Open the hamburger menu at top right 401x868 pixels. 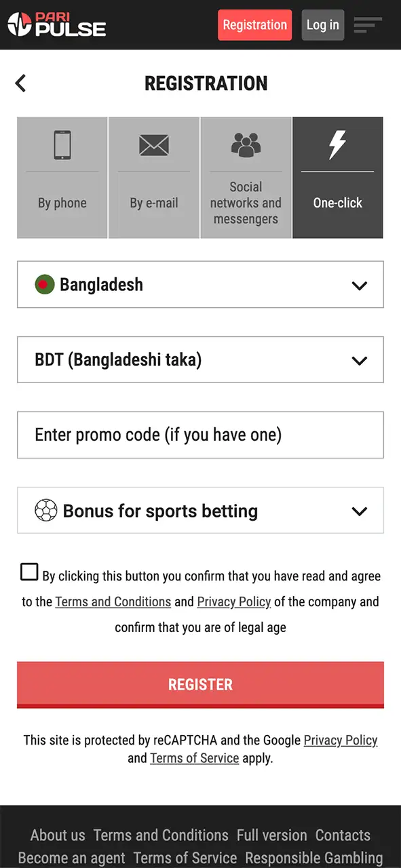(368, 24)
